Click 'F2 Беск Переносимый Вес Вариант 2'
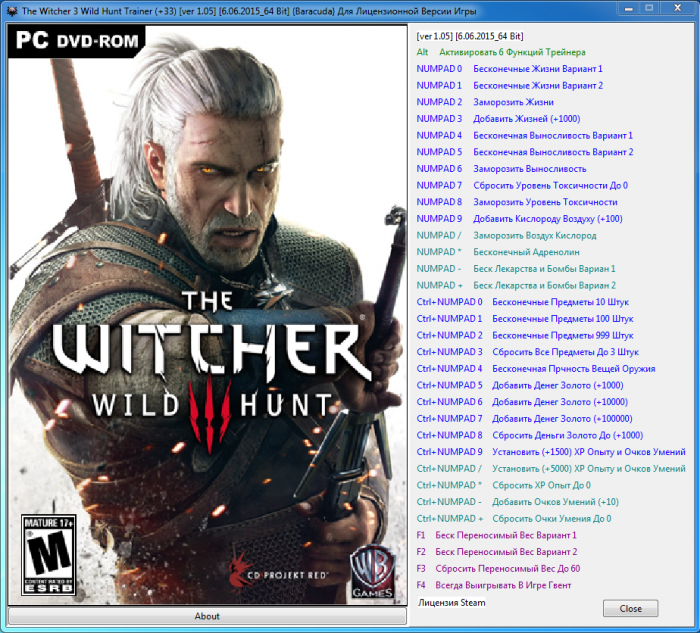Screen dimensions: 700x633 (x=497, y=552)
